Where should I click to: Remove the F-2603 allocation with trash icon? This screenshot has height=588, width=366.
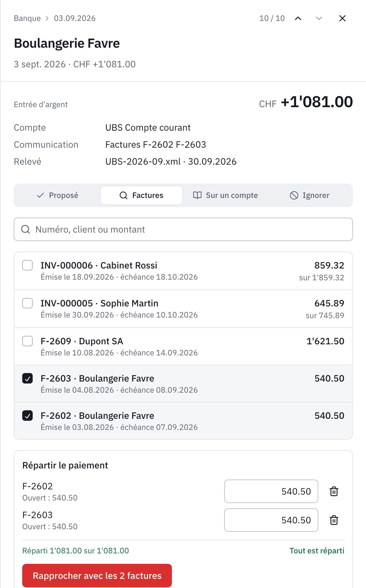pyautogui.click(x=334, y=520)
